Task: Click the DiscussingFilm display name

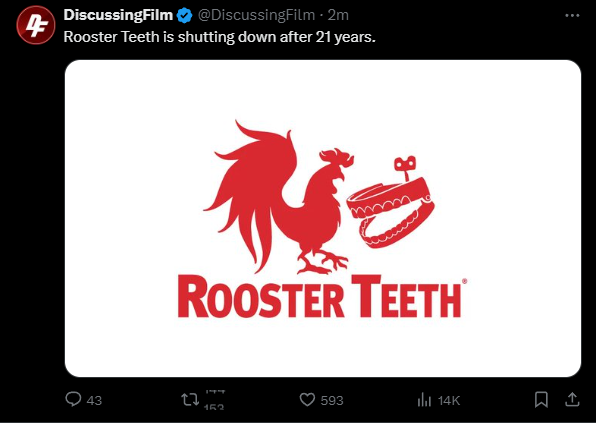Action: point(118,15)
